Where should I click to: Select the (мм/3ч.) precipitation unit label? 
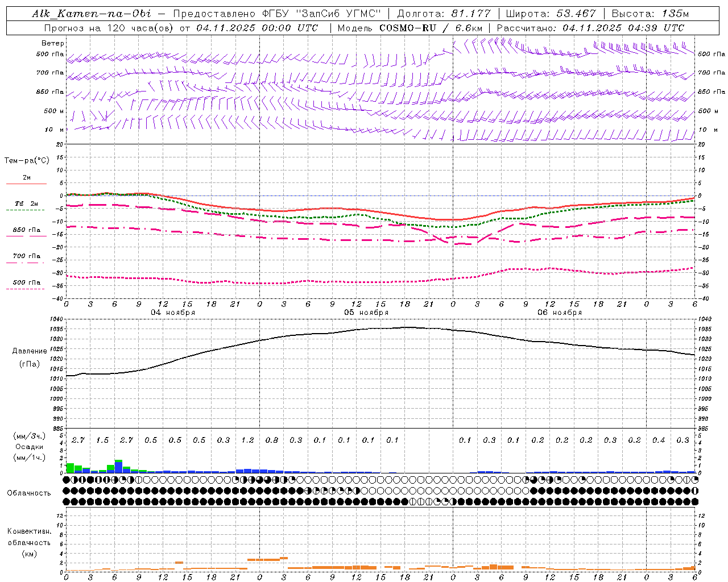(29, 436)
